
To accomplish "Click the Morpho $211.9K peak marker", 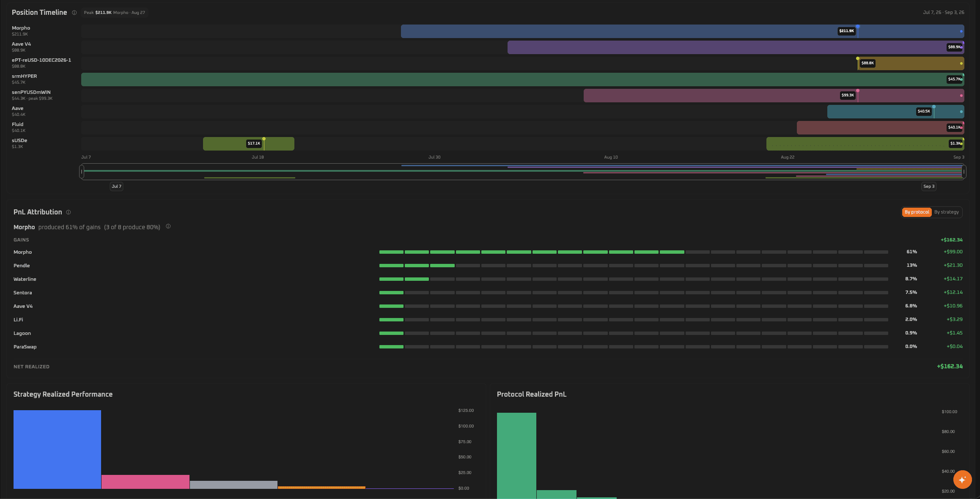I will (x=858, y=27).
